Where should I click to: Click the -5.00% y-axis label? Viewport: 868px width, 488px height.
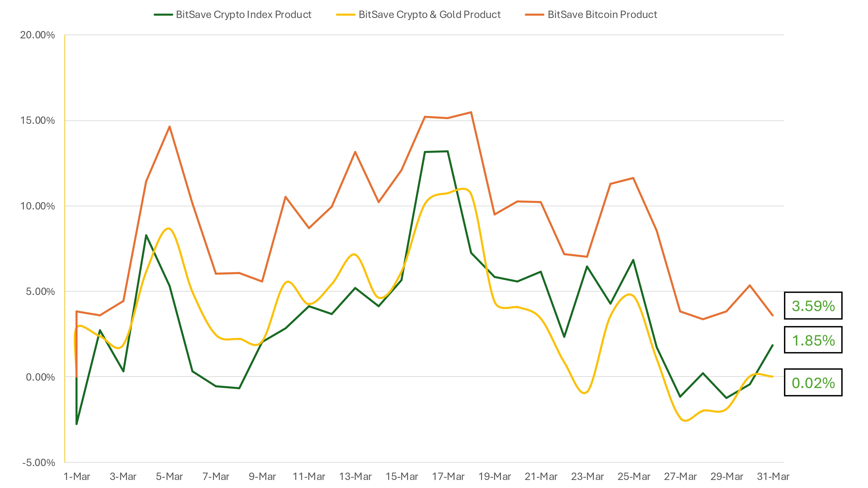tap(38, 462)
